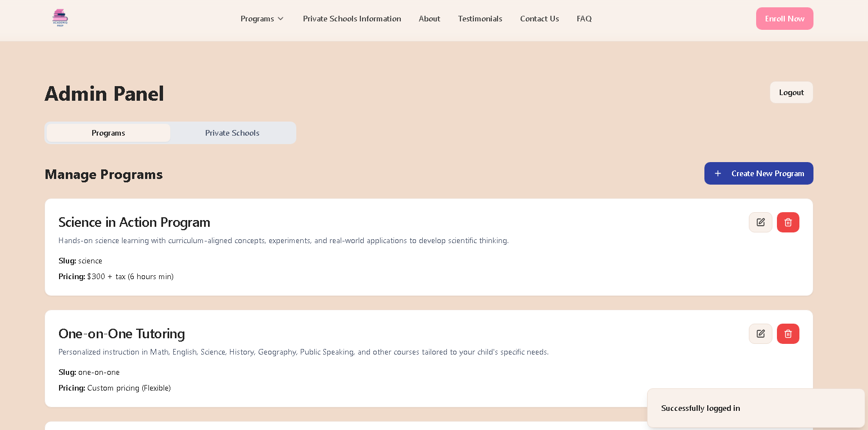Viewport: 868px width, 430px height.
Task: Dismiss the Successfully logged in notification
Action: 756,408
